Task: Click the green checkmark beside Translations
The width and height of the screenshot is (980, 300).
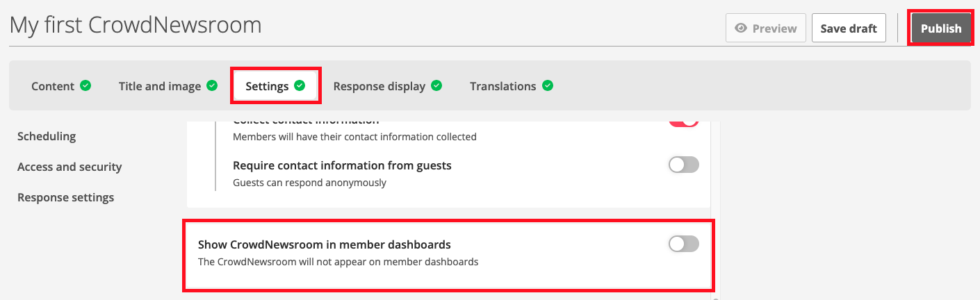Action: pyautogui.click(x=548, y=86)
